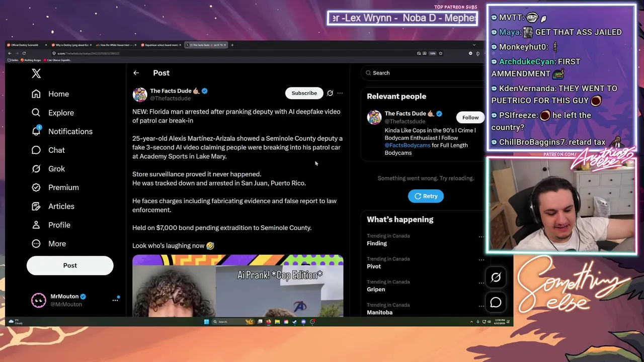This screenshot has height=362, width=644.
Task: Bookmark page with the star icon
Action: coord(440,53)
